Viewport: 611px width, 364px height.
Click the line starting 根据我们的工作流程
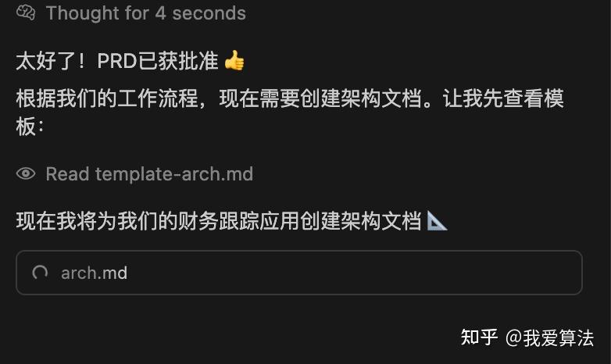290,98
